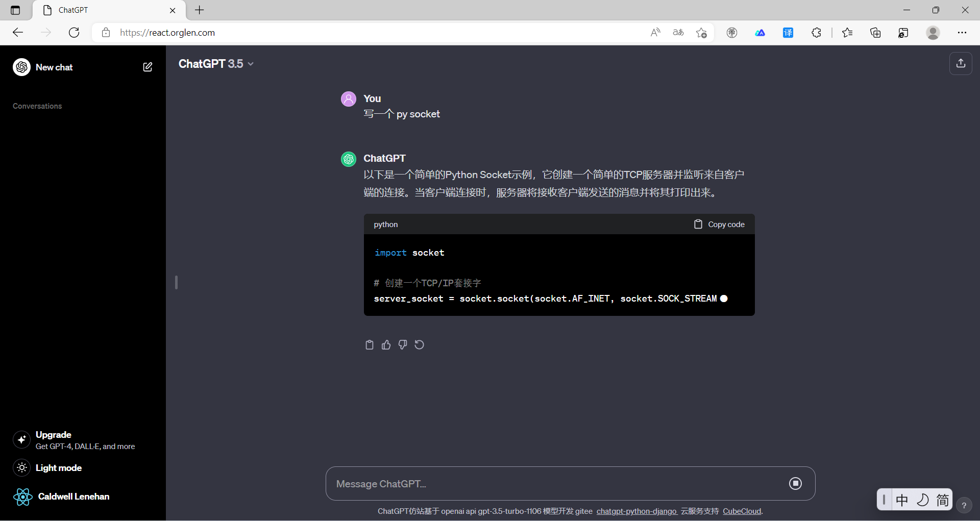980x521 pixels.
Task: Go back in browser history
Action: click(18, 33)
